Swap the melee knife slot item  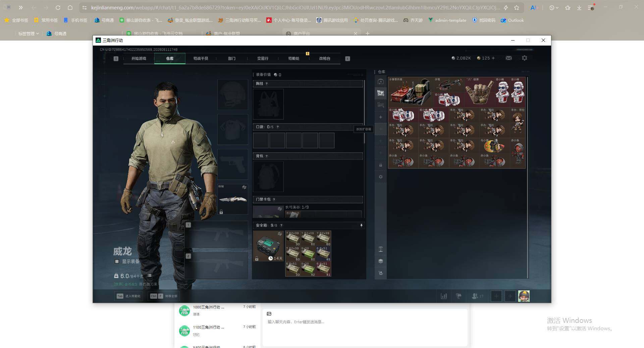244,187
